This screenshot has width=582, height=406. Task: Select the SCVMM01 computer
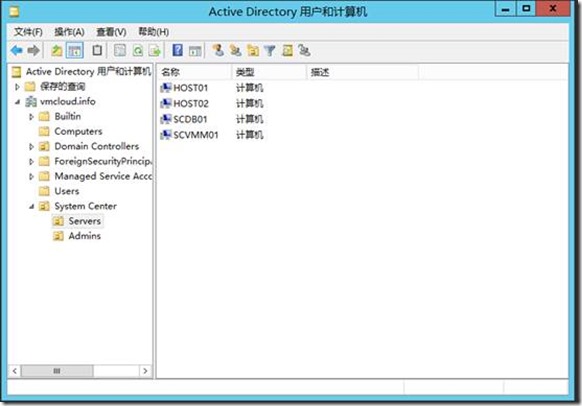click(x=196, y=135)
